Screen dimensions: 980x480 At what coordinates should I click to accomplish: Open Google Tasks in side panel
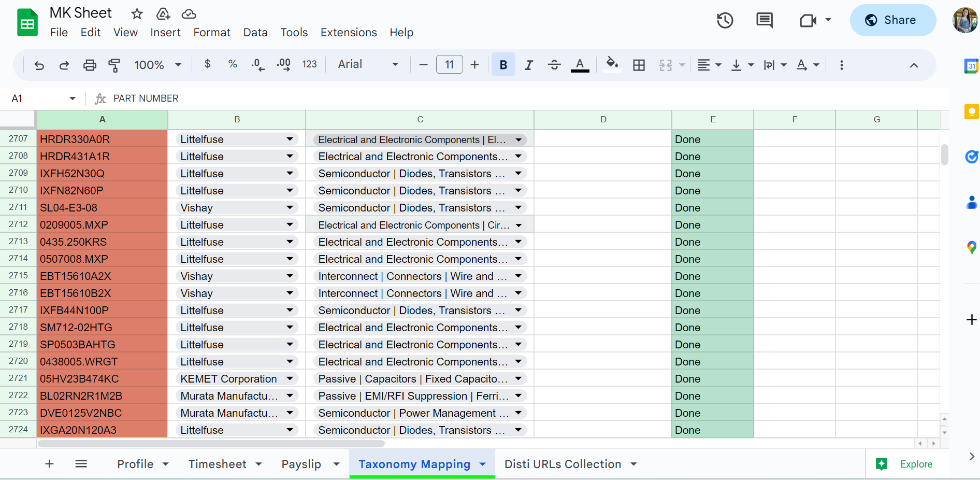pos(971,157)
